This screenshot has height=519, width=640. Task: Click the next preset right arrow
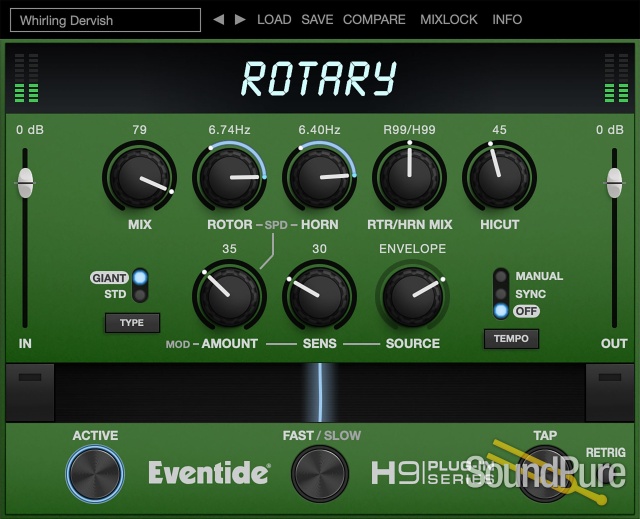[x=240, y=19]
